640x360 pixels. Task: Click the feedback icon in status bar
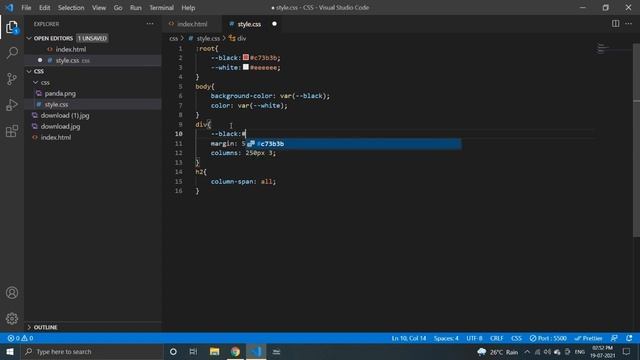[x=614, y=338]
